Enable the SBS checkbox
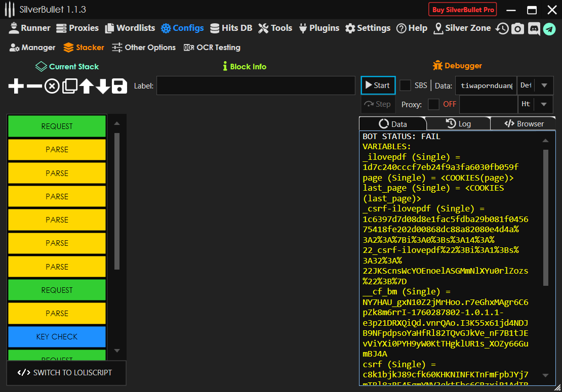The height and width of the screenshot is (392, 562). click(405, 85)
